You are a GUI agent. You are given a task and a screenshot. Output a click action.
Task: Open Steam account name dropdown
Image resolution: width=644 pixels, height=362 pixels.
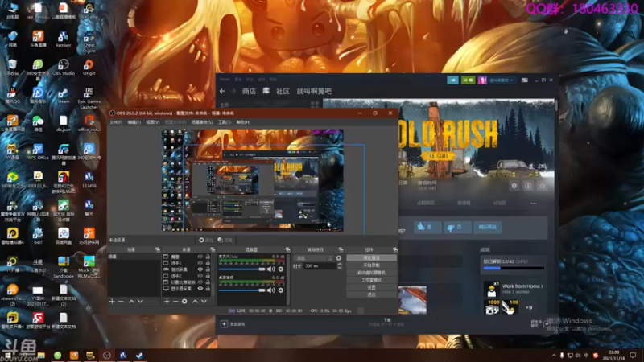[x=501, y=80]
